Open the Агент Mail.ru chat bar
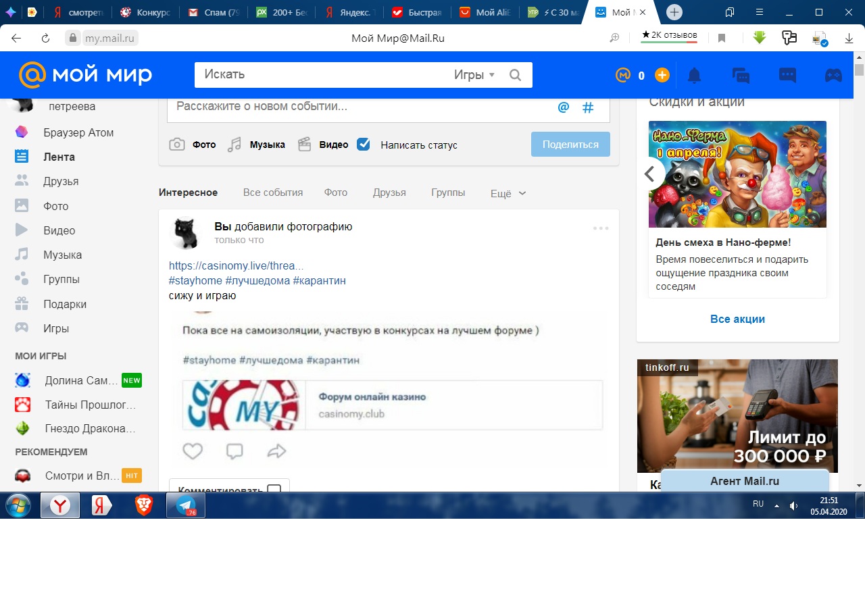 coord(745,481)
